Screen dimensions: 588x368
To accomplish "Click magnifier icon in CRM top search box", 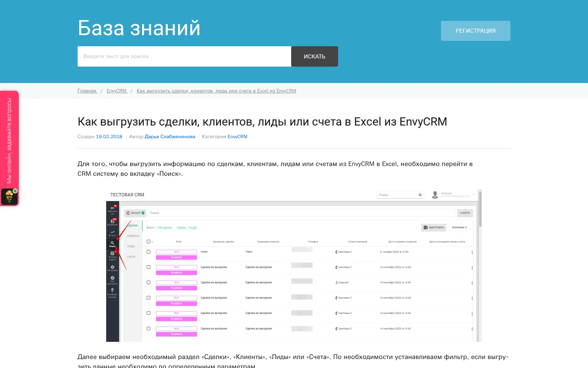I will pos(420,195).
